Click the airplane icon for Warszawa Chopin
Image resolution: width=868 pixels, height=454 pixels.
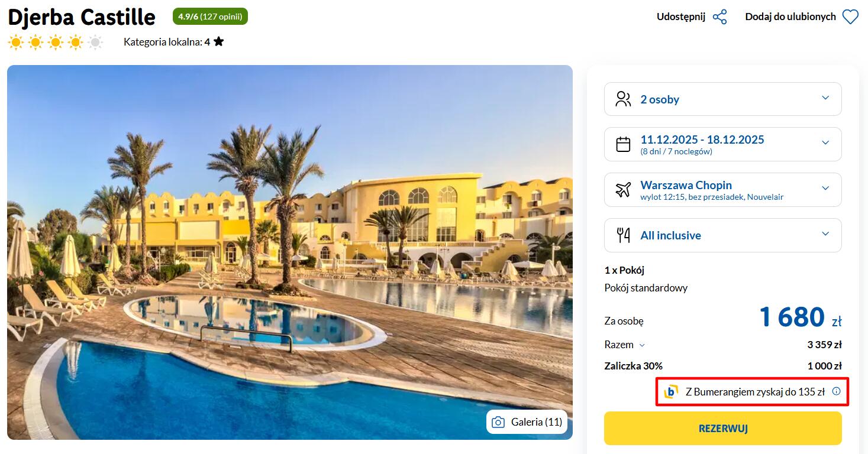pyautogui.click(x=623, y=190)
